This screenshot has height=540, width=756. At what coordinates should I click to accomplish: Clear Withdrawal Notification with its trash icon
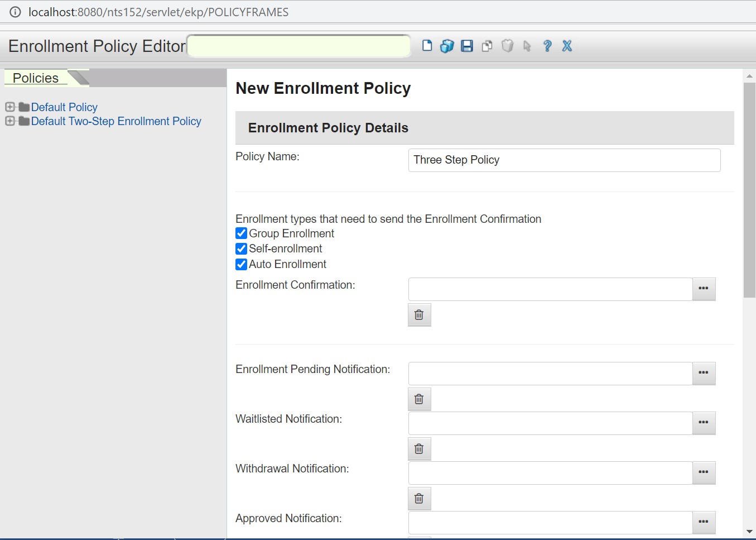click(x=419, y=499)
